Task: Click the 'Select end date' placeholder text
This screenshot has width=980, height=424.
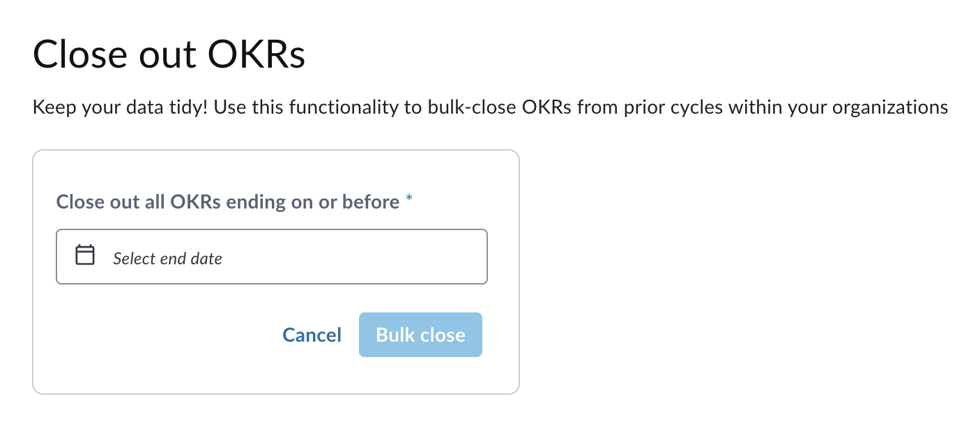Action: 168,259
